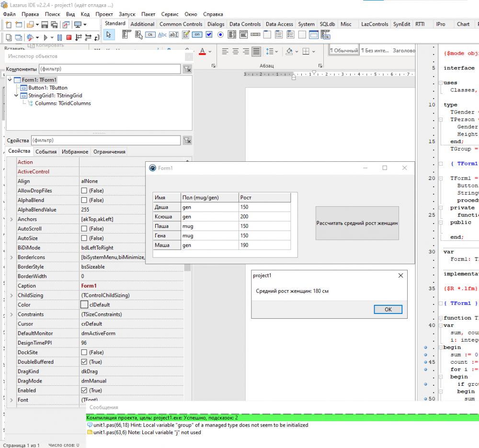The image size is (479, 448).
Task: Toggle the AutoSize property checkbox
Action: point(84,238)
